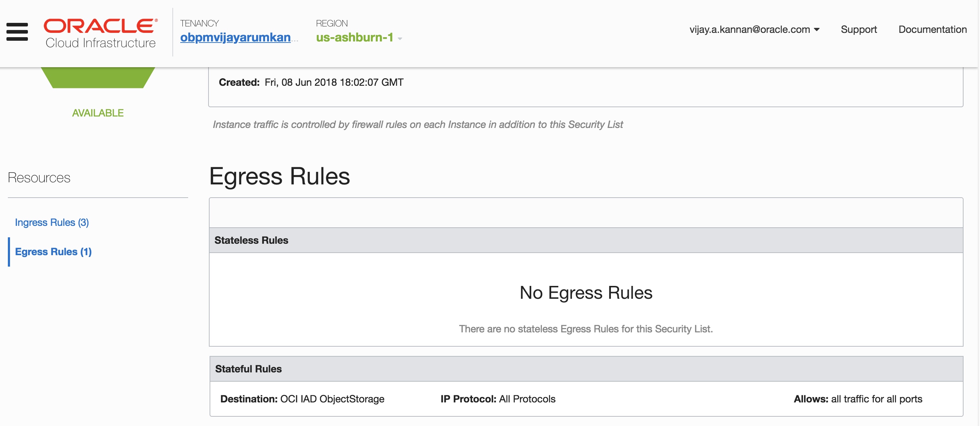Click the All Protocols IP Protocol value
This screenshot has width=980, height=426.
(x=527, y=398)
